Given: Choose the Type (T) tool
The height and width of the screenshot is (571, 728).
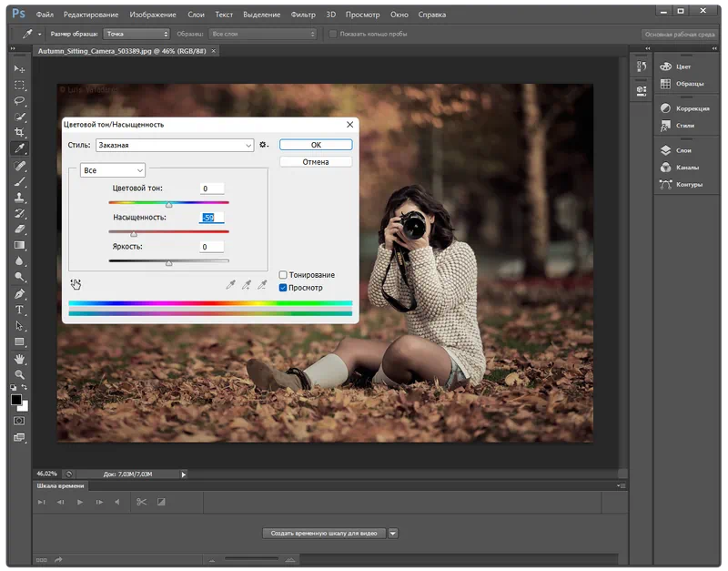Looking at the screenshot, I should (19, 310).
